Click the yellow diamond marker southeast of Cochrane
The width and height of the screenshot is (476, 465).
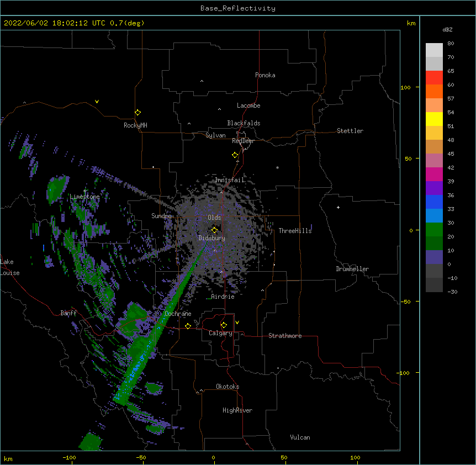(188, 326)
